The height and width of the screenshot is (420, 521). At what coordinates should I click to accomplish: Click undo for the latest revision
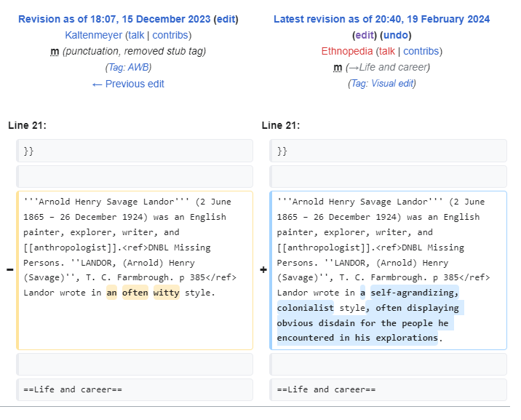click(396, 35)
